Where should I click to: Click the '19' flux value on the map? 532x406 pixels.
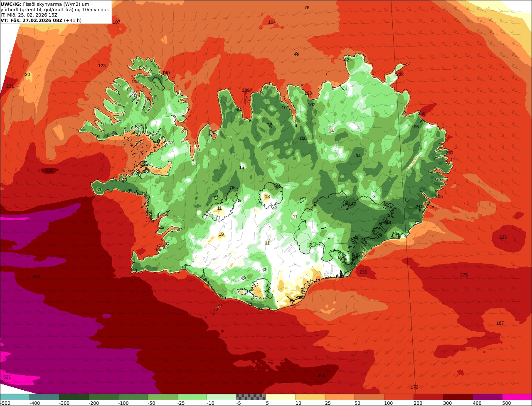pos(221,234)
